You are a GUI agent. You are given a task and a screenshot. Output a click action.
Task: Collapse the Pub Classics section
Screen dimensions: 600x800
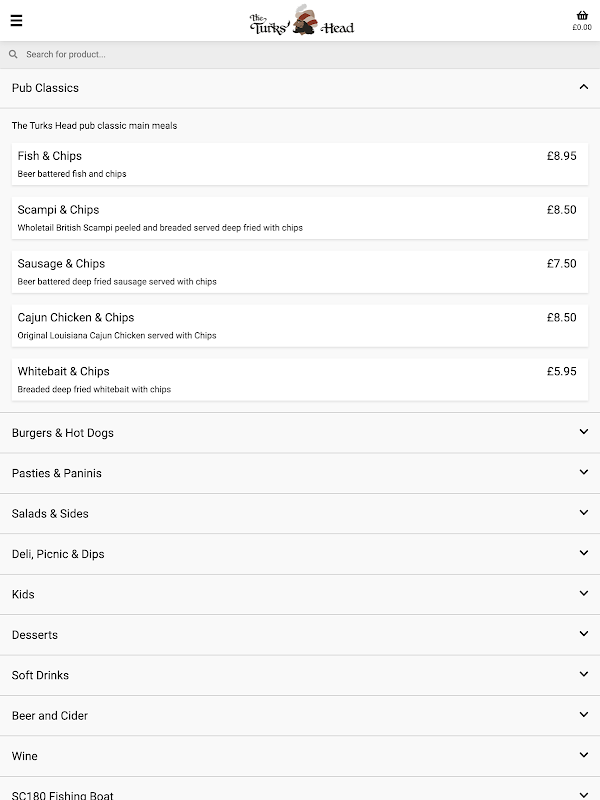click(x=584, y=88)
